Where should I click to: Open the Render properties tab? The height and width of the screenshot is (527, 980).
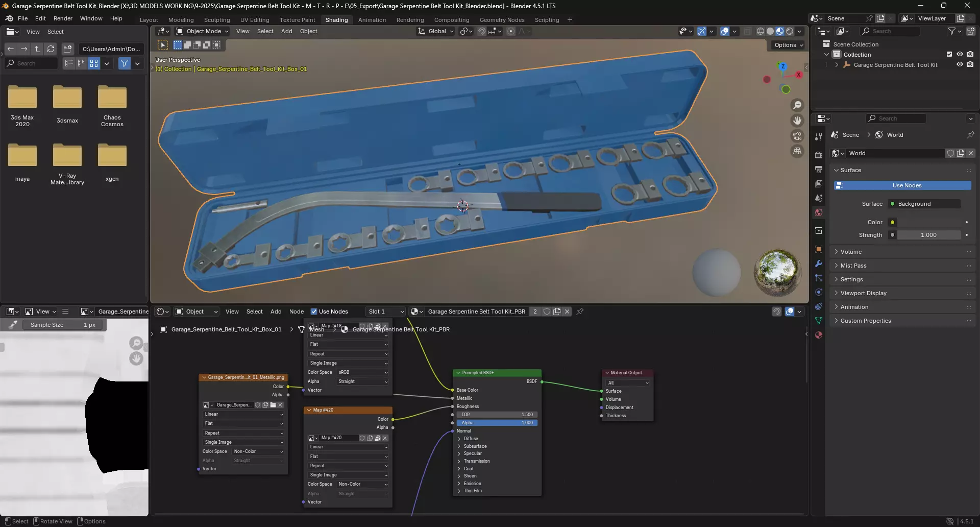point(819,155)
